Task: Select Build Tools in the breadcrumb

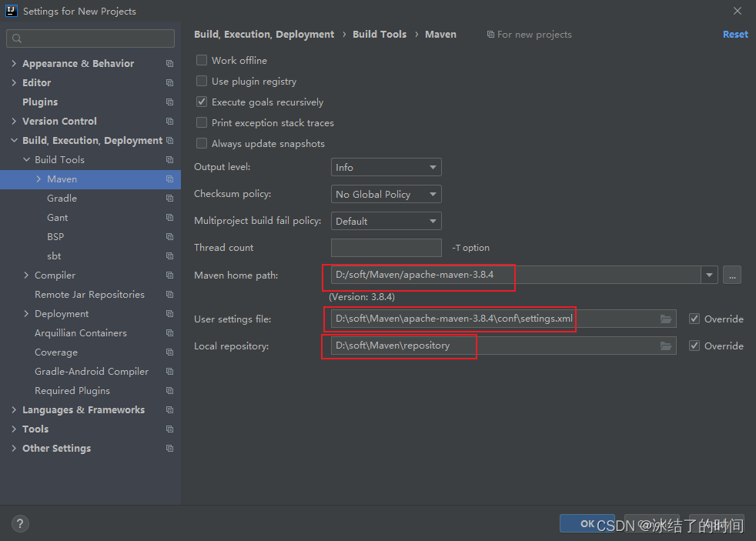Action: [x=380, y=34]
